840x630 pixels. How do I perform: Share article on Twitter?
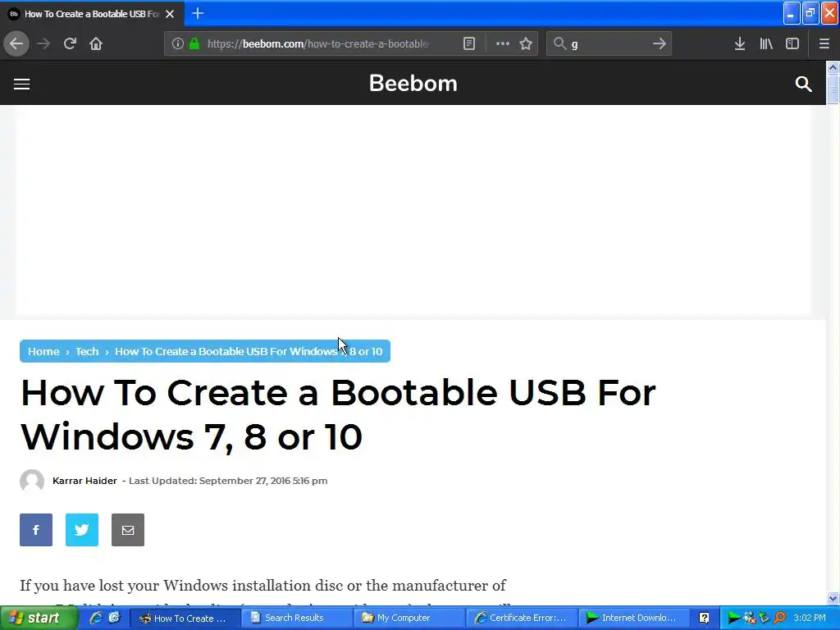click(x=82, y=530)
